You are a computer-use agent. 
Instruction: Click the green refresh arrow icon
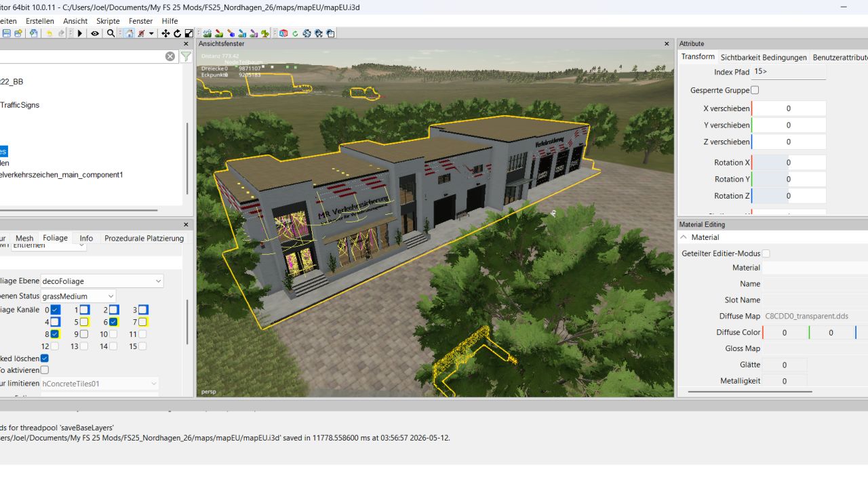pyautogui.click(x=295, y=33)
